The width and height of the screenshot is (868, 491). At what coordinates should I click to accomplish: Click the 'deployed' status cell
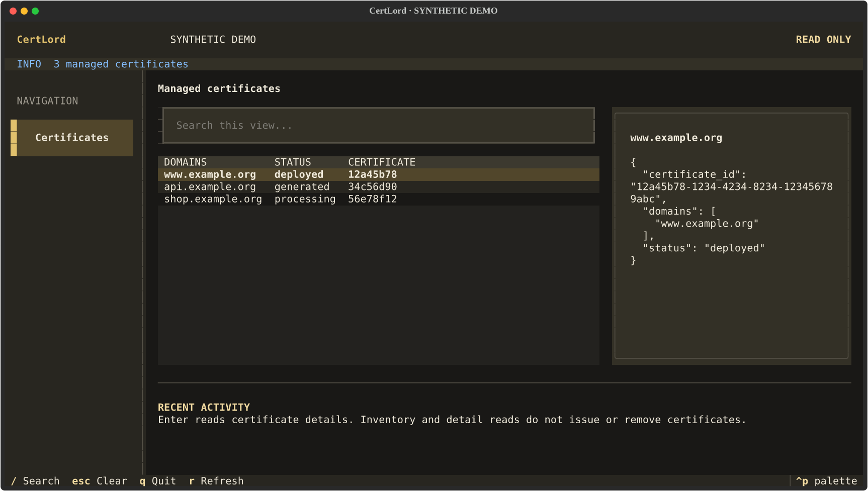(x=299, y=174)
